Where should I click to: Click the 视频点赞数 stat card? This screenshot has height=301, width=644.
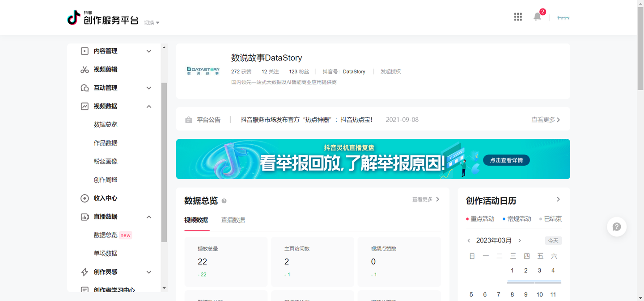[399, 262]
